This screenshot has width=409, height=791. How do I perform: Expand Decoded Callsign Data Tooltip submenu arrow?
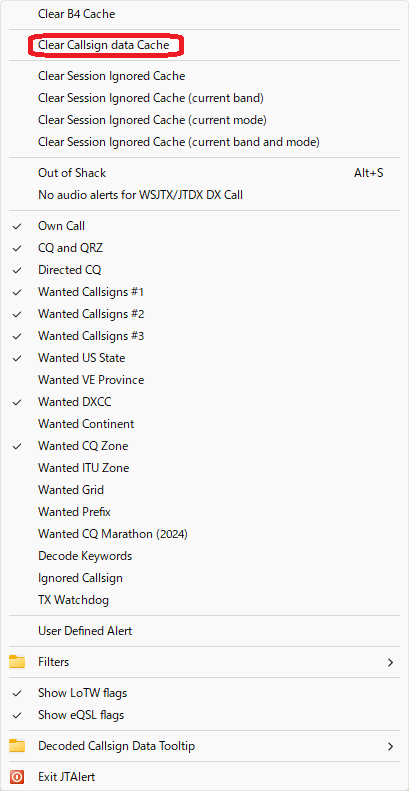[x=390, y=746]
